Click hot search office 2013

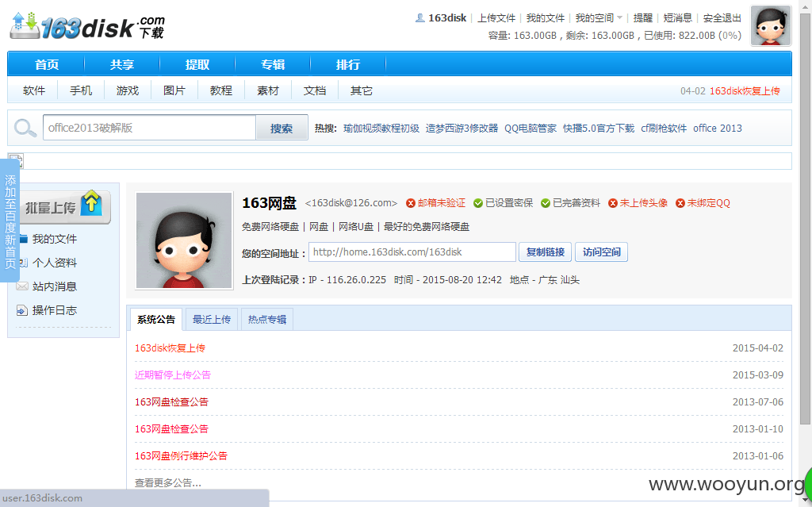(717, 128)
